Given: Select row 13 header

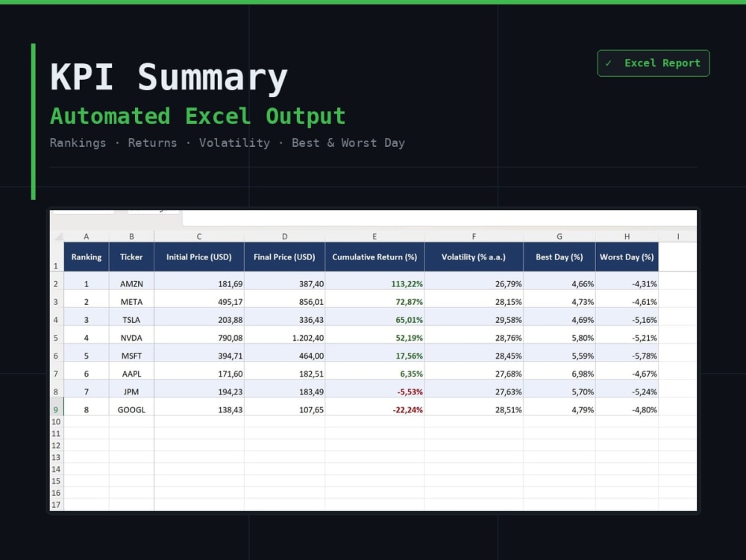Looking at the screenshot, I should point(57,457).
